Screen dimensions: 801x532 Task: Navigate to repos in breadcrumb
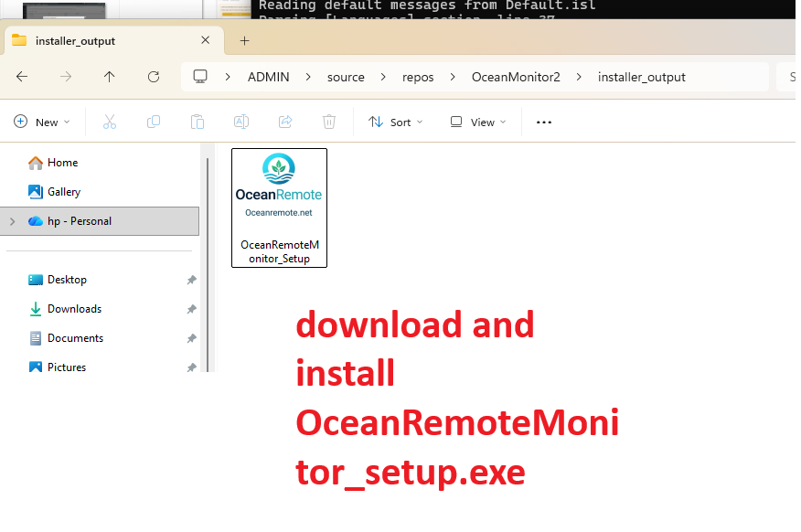pos(418,78)
